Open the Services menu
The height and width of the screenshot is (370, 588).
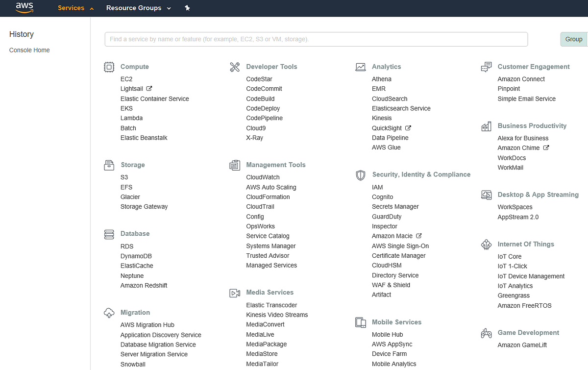[x=72, y=8]
